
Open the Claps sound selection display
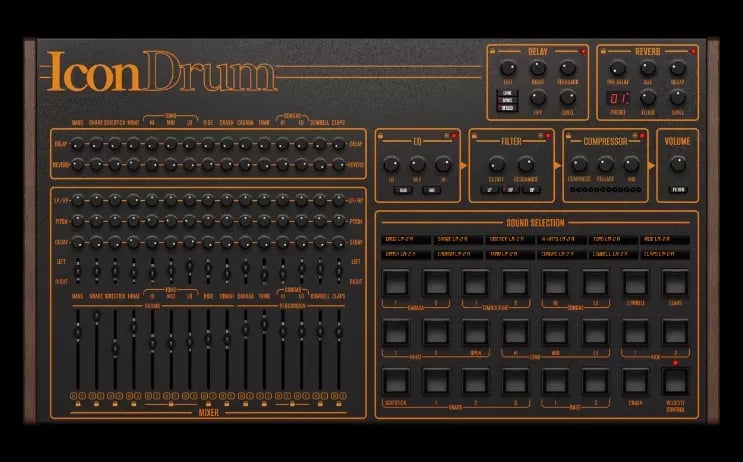coord(665,254)
